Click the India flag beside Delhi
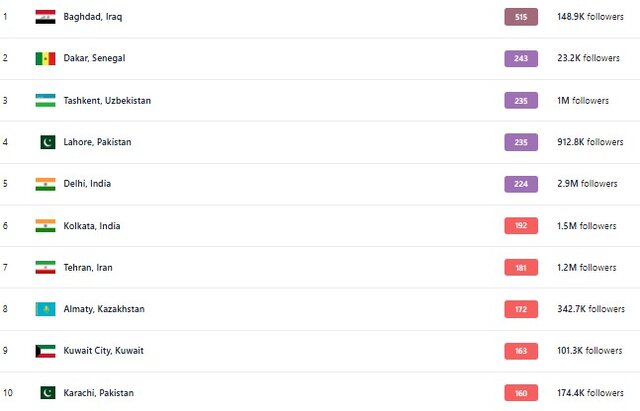Image resolution: width=640 pixels, height=411 pixels. (x=45, y=184)
